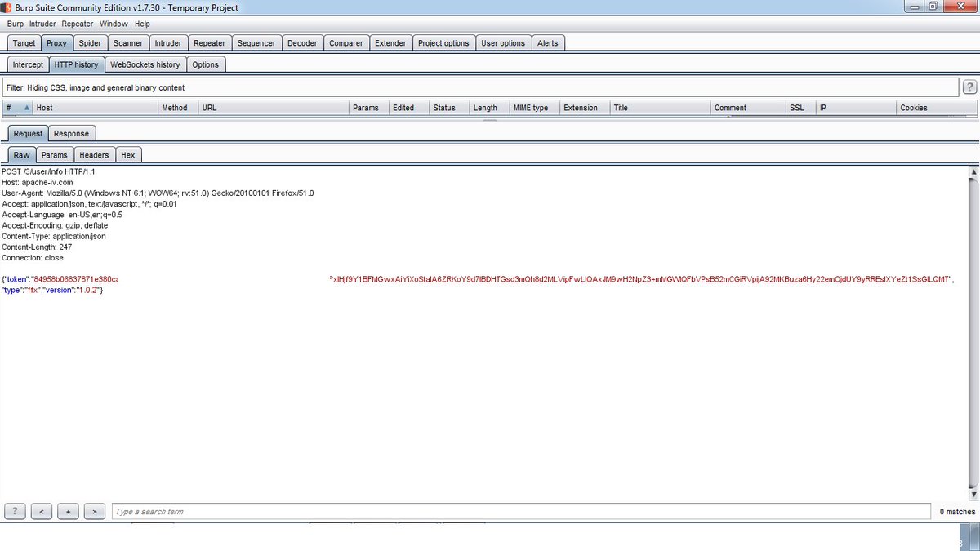
Task: Sort by the Status column header
Action: click(448, 108)
